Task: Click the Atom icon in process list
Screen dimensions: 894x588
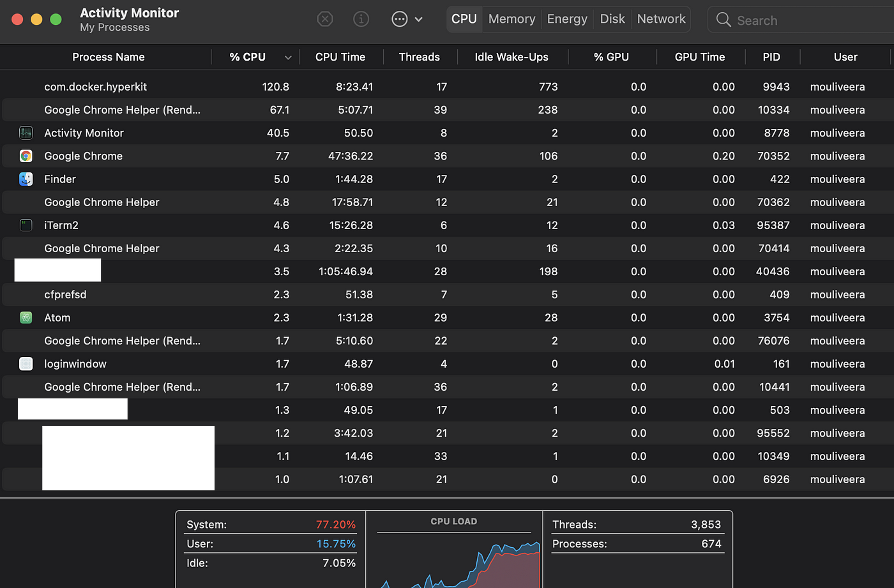Action: tap(26, 317)
